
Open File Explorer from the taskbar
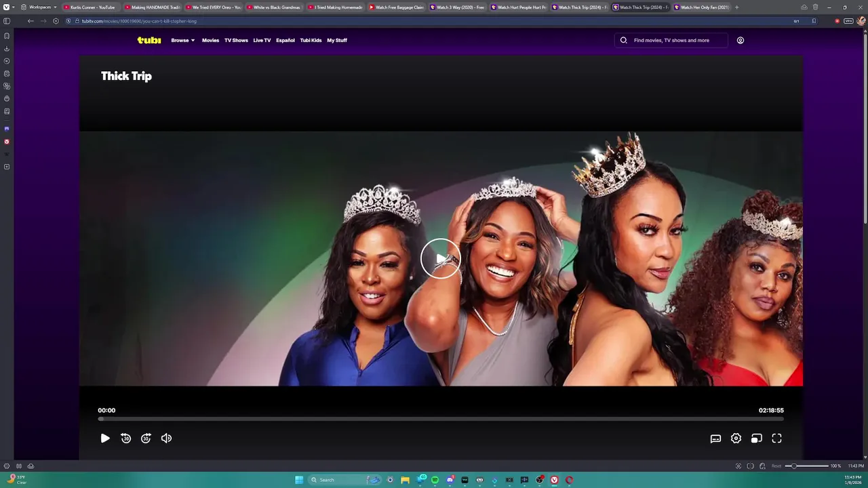tap(405, 480)
